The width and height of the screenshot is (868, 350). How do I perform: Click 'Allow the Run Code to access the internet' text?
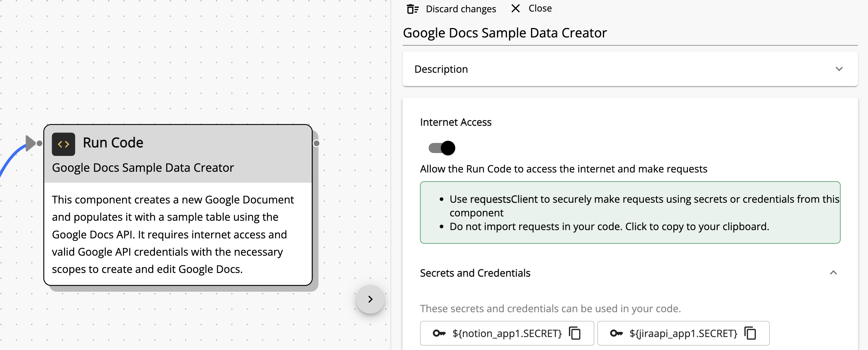pos(563,169)
